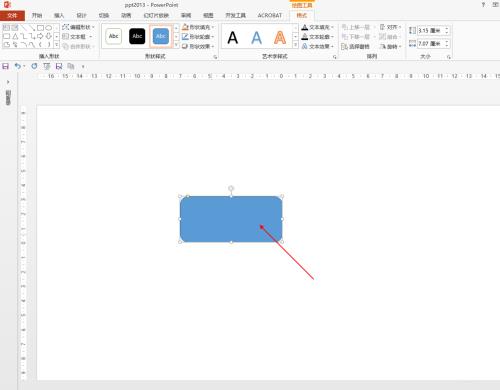Click the Edit Shape (编辑形状) button
Image resolution: width=500 pixels, height=390 pixels.
point(79,27)
